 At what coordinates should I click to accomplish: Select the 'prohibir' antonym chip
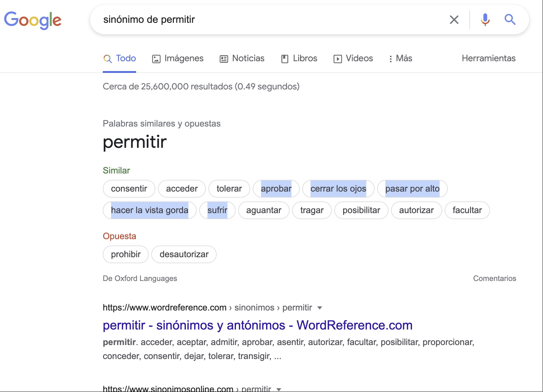click(126, 254)
